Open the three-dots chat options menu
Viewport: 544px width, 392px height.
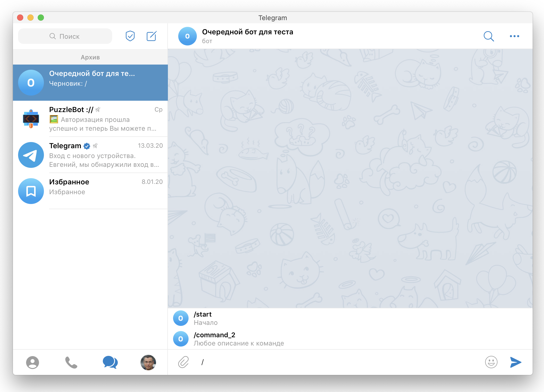(514, 36)
